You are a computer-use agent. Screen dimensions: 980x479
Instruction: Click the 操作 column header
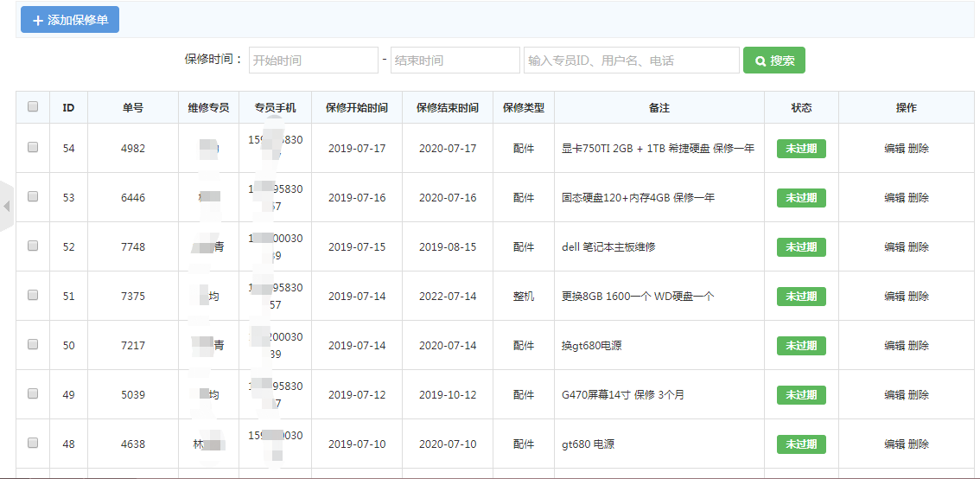tap(907, 107)
